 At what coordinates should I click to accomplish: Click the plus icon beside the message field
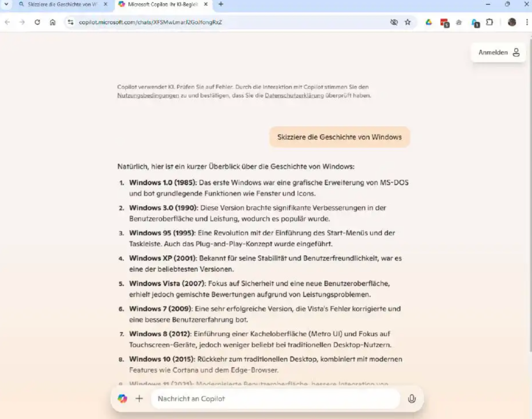[x=139, y=399]
